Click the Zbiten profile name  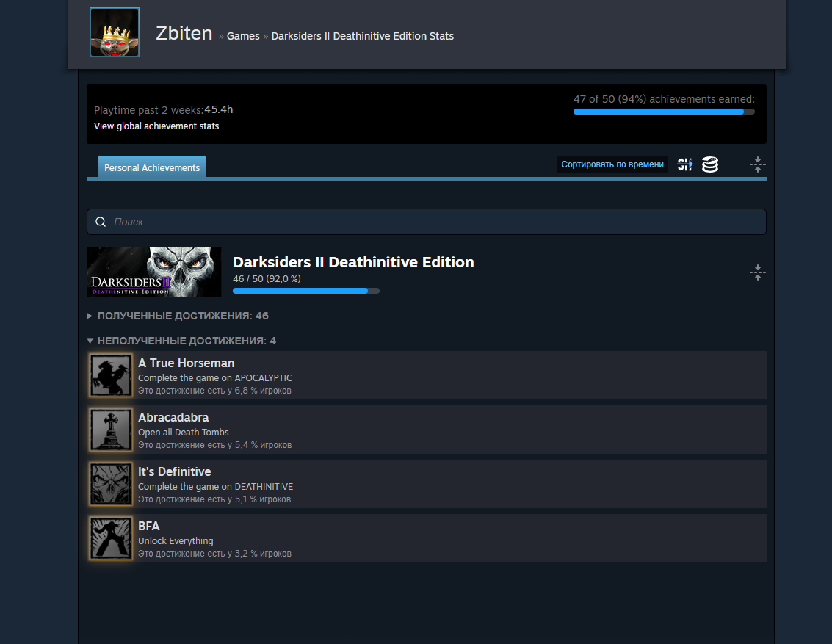(184, 34)
